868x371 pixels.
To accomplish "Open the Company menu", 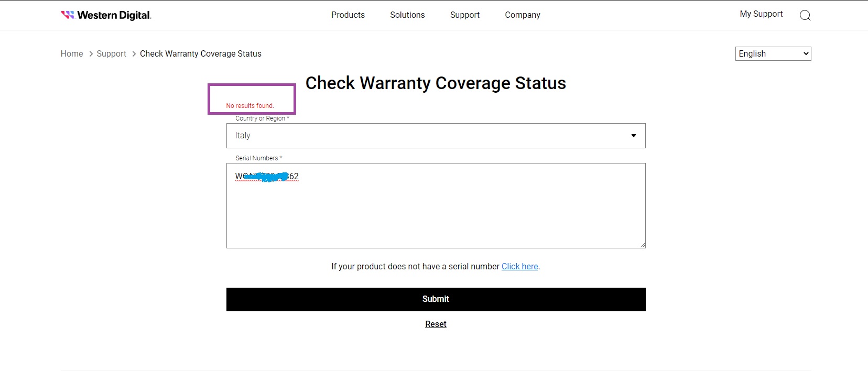I will click(x=523, y=15).
